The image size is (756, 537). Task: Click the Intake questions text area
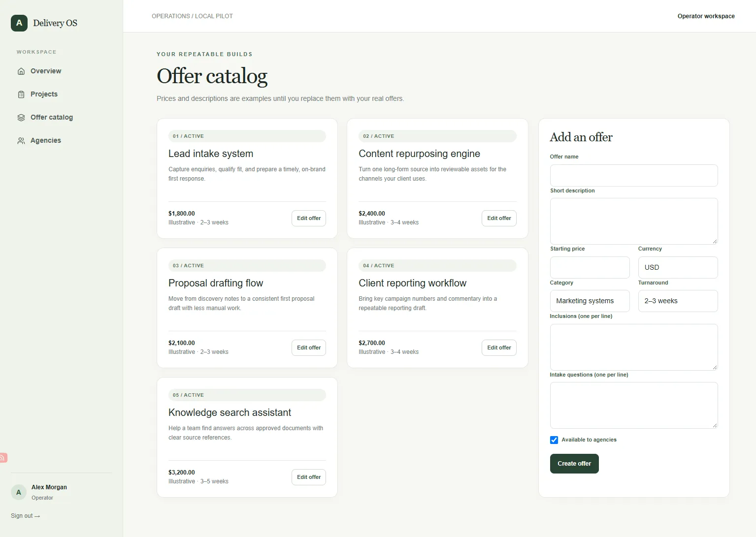pyautogui.click(x=634, y=405)
